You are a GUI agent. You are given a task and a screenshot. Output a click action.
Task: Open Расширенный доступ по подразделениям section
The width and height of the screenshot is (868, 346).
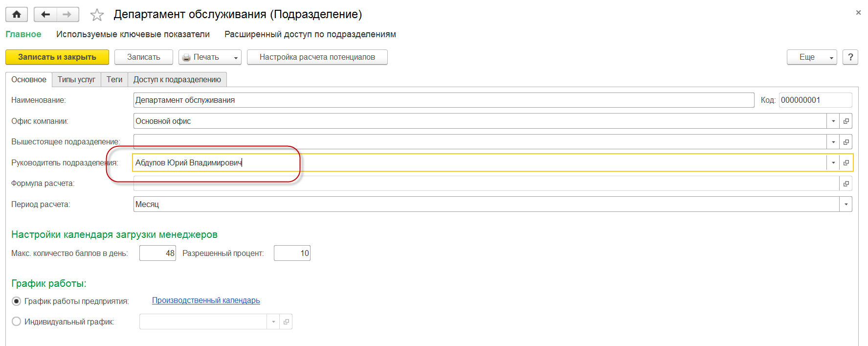click(310, 34)
